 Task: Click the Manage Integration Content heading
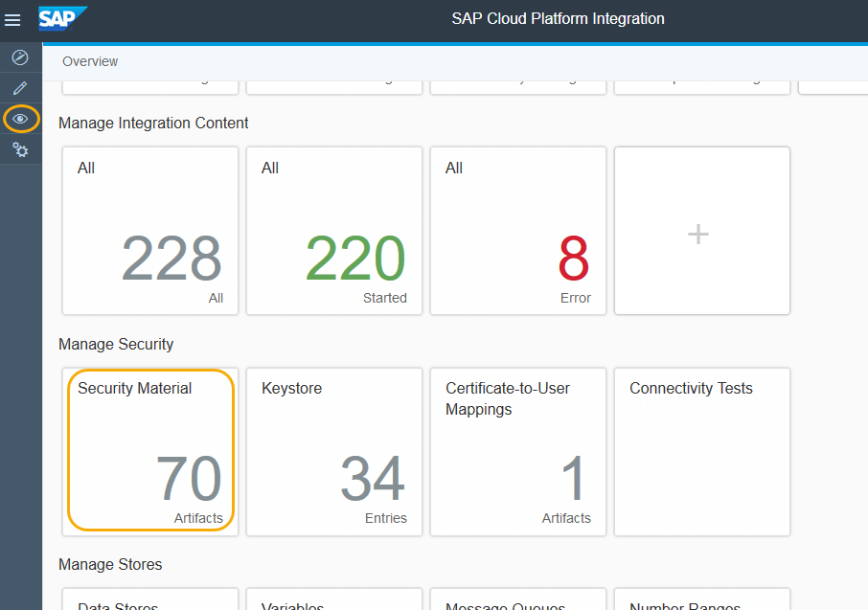(x=153, y=123)
